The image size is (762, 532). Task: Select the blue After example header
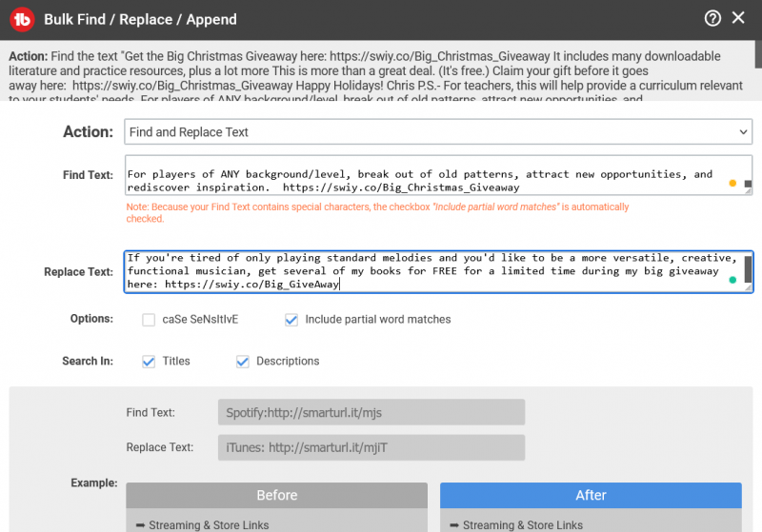[x=591, y=495]
